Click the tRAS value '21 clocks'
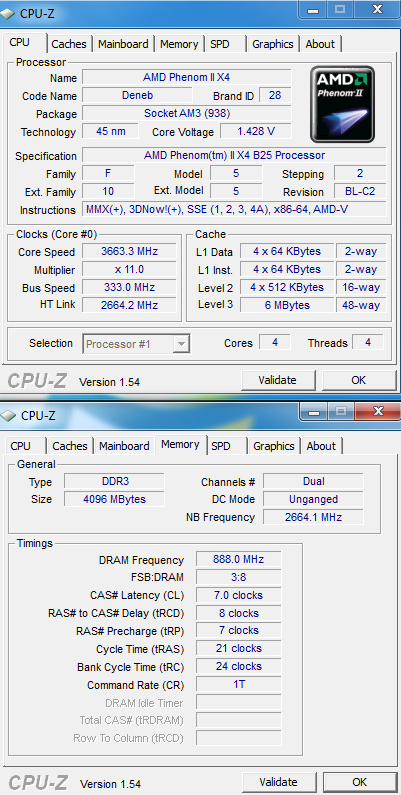401x795 pixels. point(238,648)
